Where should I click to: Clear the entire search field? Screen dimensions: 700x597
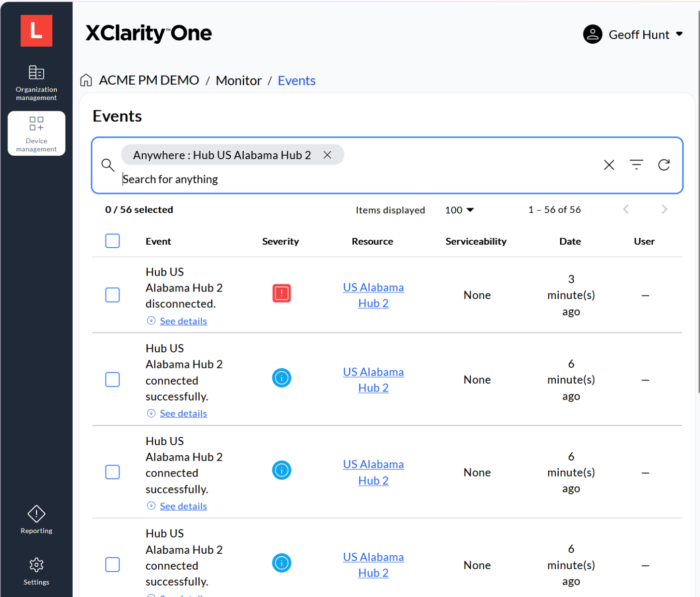pyautogui.click(x=609, y=165)
